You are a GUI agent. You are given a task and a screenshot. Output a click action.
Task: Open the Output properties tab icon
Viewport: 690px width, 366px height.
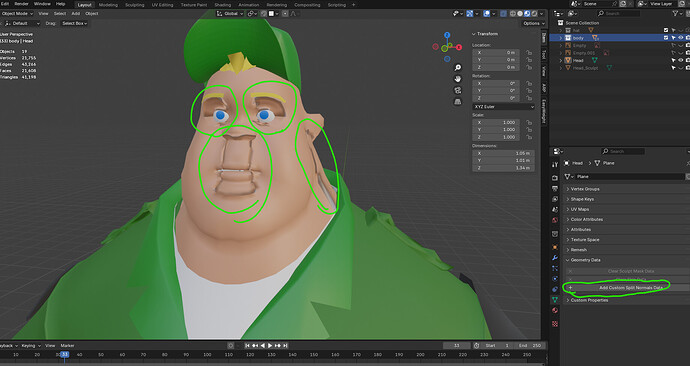click(x=555, y=188)
